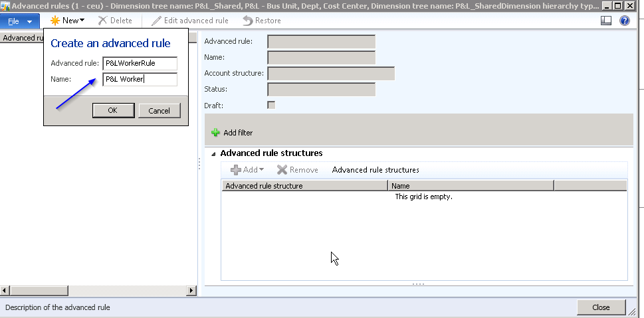Screen dimensions: 644x318
Task: Toggle the Draft checkbox
Action: click(x=271, y=105)
